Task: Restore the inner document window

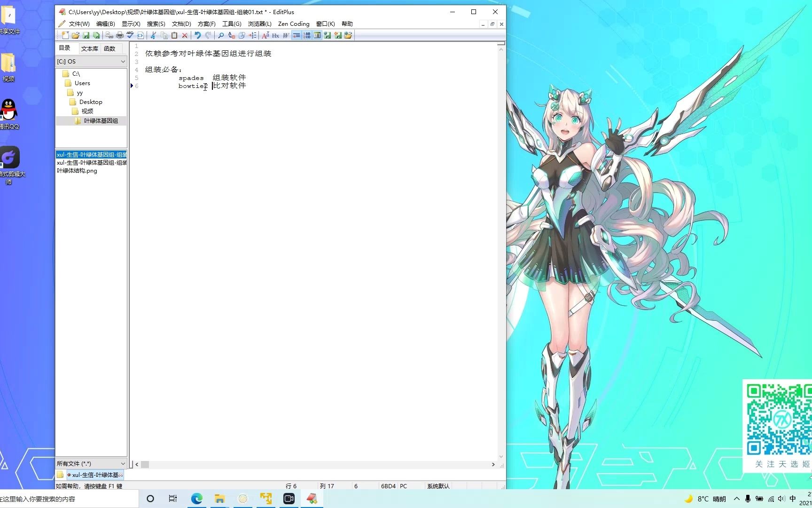Action: coord(492,24)
